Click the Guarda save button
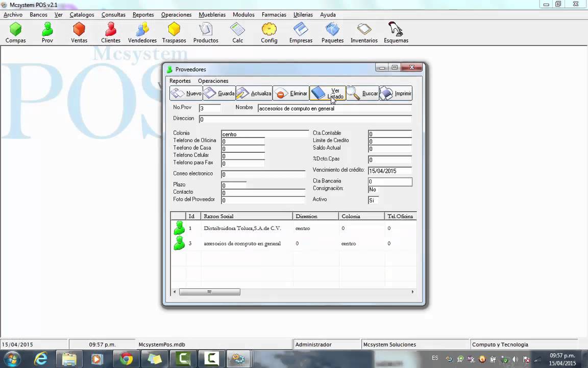This screenshot has width=588, height=368. (x=219, y=93)
